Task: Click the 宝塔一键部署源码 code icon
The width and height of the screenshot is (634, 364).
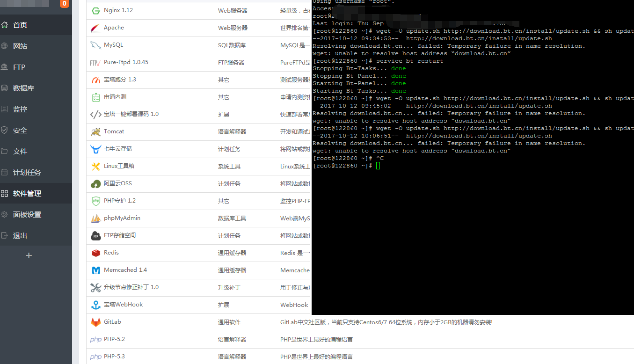Action: (95, 115)
